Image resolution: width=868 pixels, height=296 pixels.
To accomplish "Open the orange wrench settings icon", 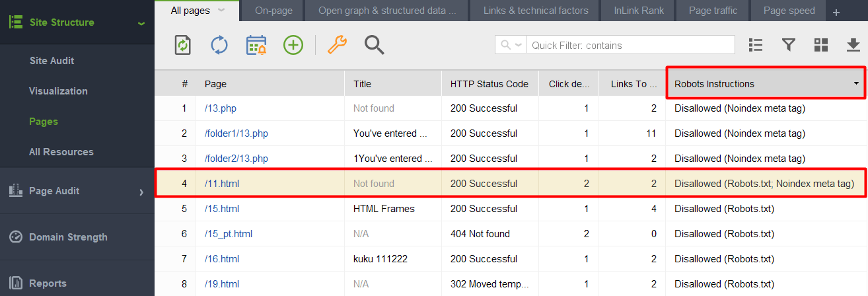I will [x=337, y=45].
